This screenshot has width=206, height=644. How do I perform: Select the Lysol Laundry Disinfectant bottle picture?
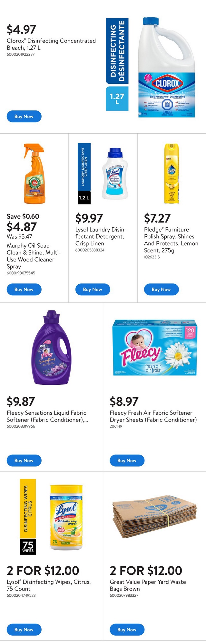115,174
